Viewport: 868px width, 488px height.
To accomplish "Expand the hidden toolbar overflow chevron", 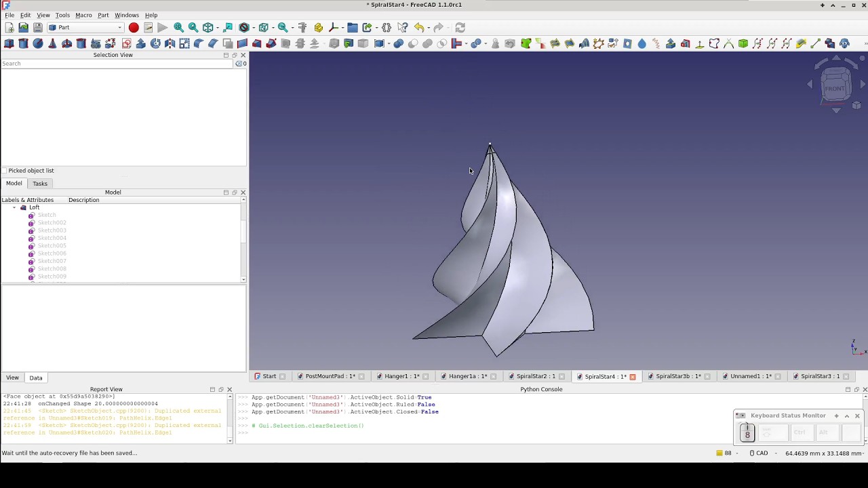I will click(x=865, y=43).
